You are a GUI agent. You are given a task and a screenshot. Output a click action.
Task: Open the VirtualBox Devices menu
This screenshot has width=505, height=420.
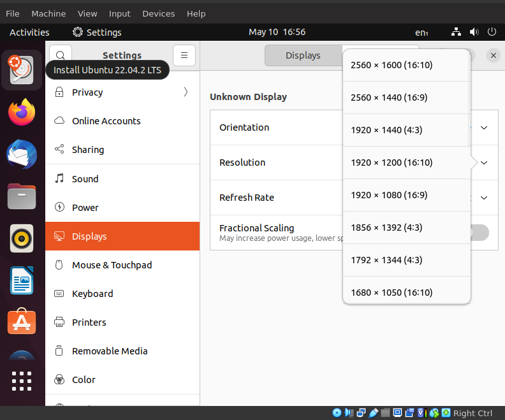tap(159, 13)
